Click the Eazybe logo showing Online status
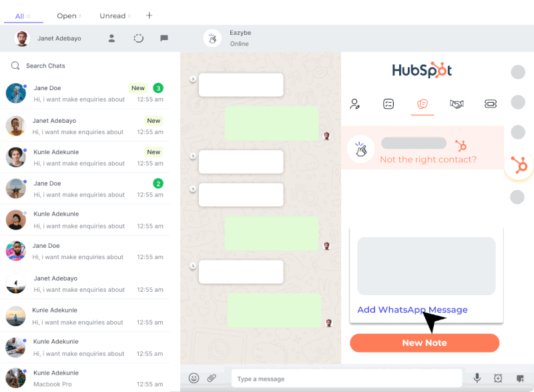 (x=212, y=38)
